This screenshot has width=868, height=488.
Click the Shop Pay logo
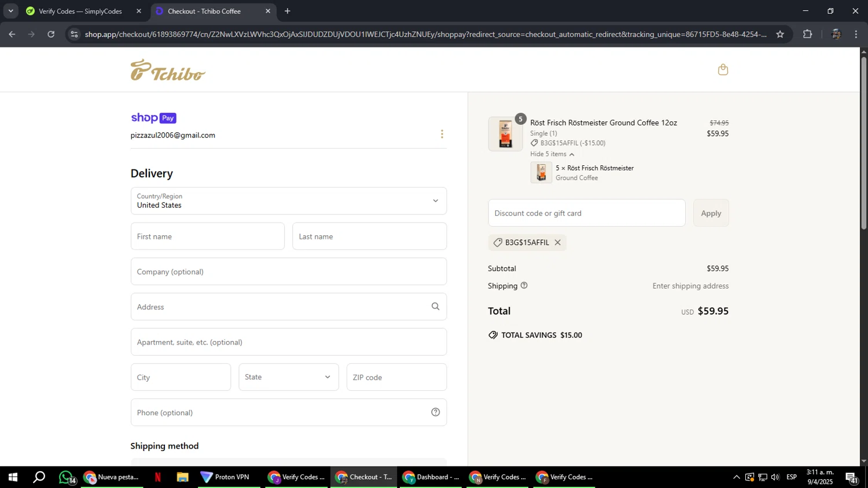pos(153,118)
